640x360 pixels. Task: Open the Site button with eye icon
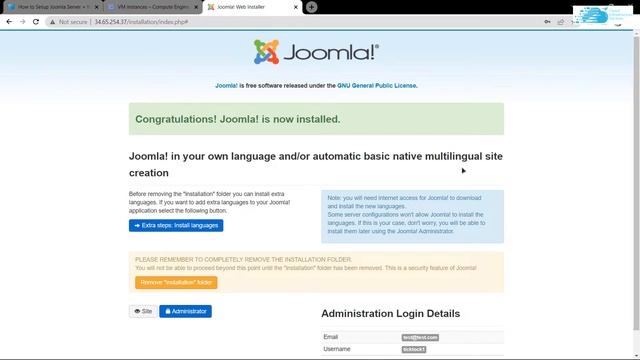[x=143, y=311]
